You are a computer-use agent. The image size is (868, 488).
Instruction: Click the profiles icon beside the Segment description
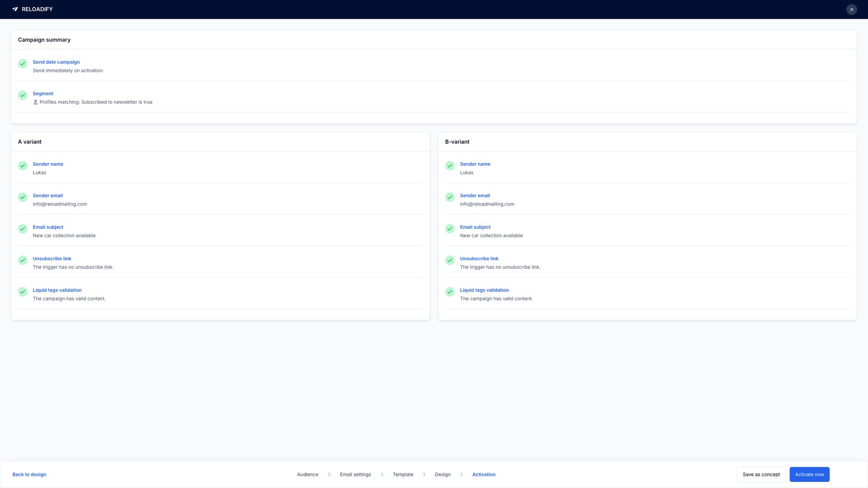coord(36,102)
